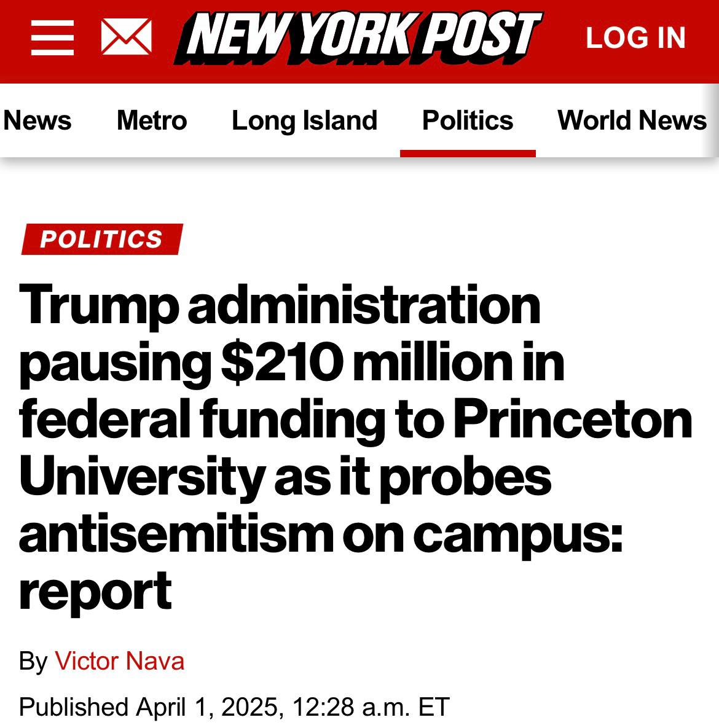The image size is (719, 728).
Task: Open the hamburger navigation menu
Action: (52, 37)
